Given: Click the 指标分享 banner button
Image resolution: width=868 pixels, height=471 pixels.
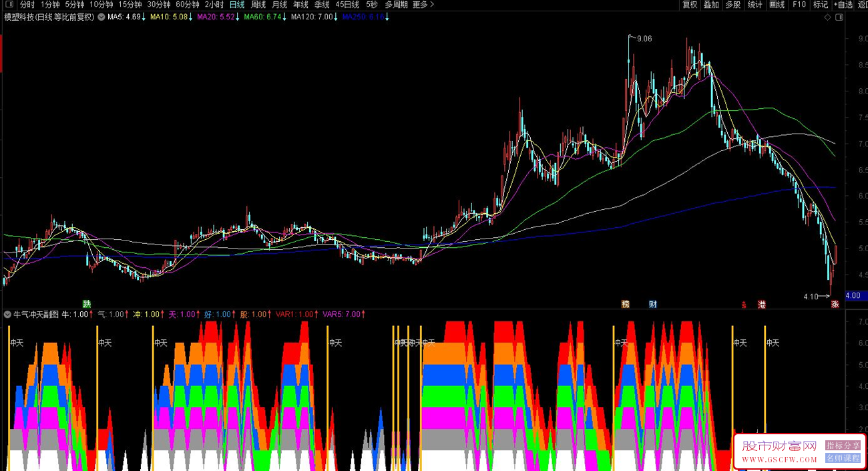Looking at the screenshot, I should [843, 446].
